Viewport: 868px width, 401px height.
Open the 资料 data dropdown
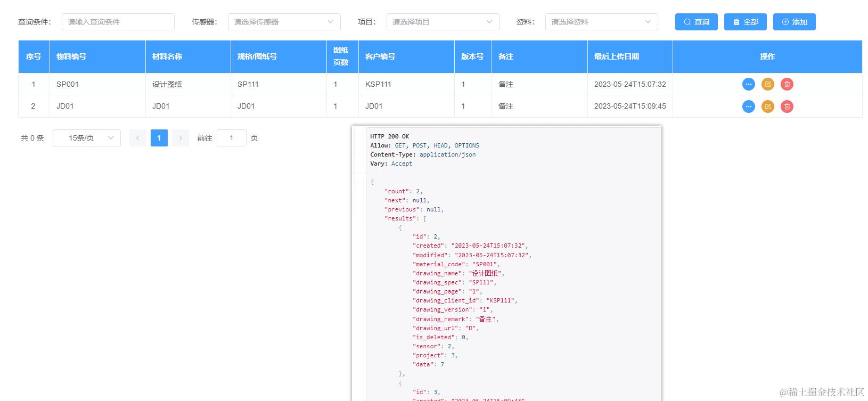coord(602,22)
